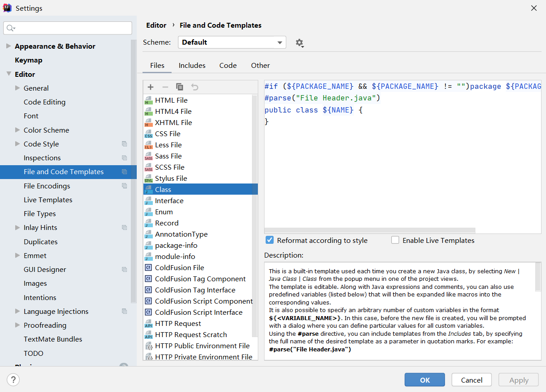
Task: Click the Apply button
Action: 519,380
